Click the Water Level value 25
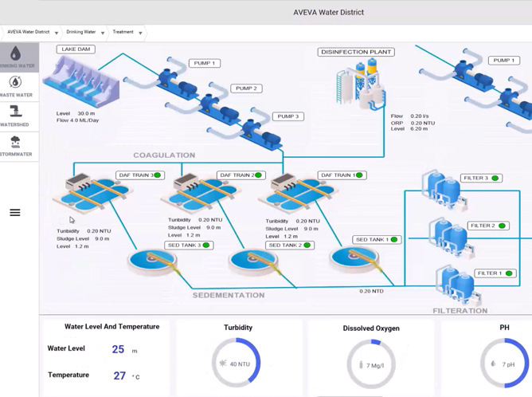The image size is (532, 397). pos(118,349)
